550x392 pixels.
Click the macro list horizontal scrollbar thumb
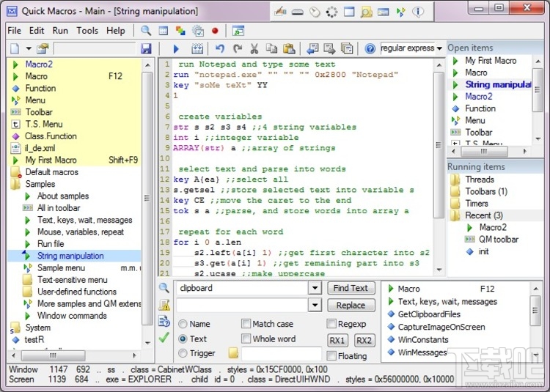tap(53, 355)
